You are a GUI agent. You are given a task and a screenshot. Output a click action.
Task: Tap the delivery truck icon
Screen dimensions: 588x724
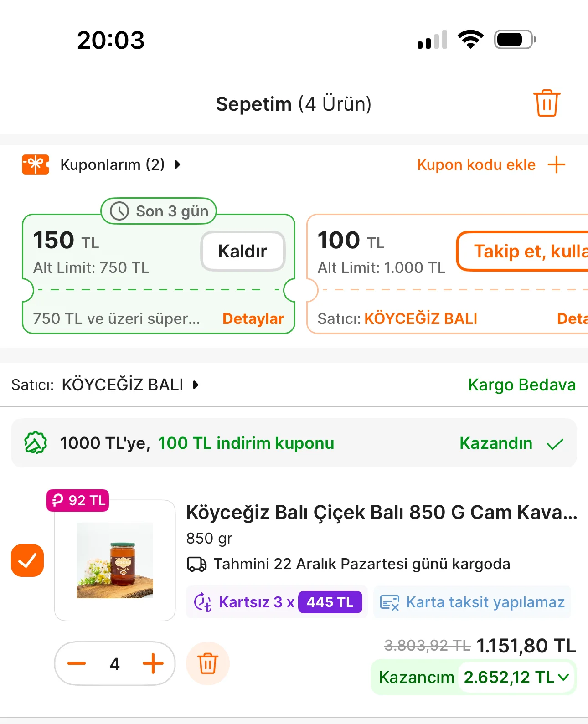(197, 564)
